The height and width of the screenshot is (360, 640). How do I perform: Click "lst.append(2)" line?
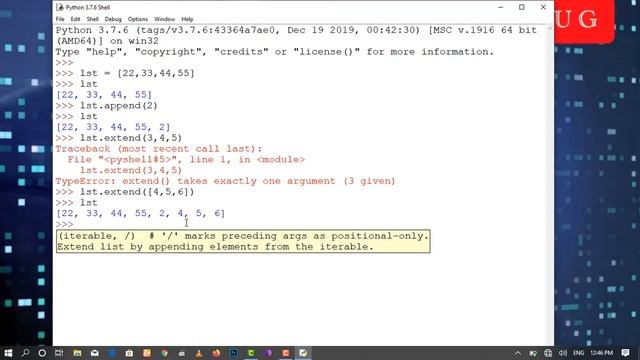pos(119,106)
